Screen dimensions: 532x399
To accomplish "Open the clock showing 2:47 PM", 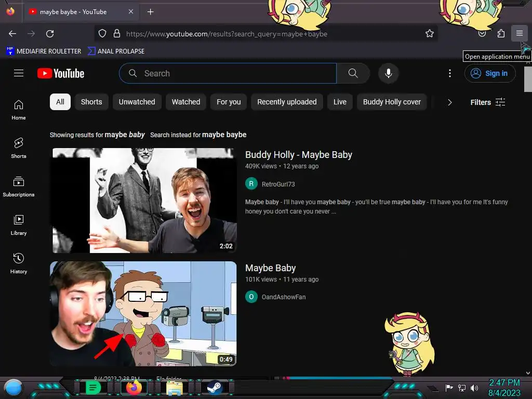I will coord(504,388).
